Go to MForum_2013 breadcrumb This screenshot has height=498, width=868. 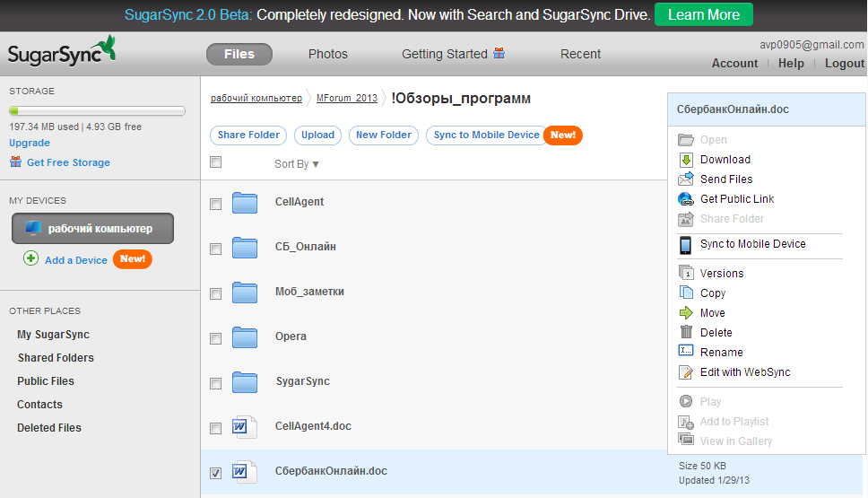(x=346, y=98)
